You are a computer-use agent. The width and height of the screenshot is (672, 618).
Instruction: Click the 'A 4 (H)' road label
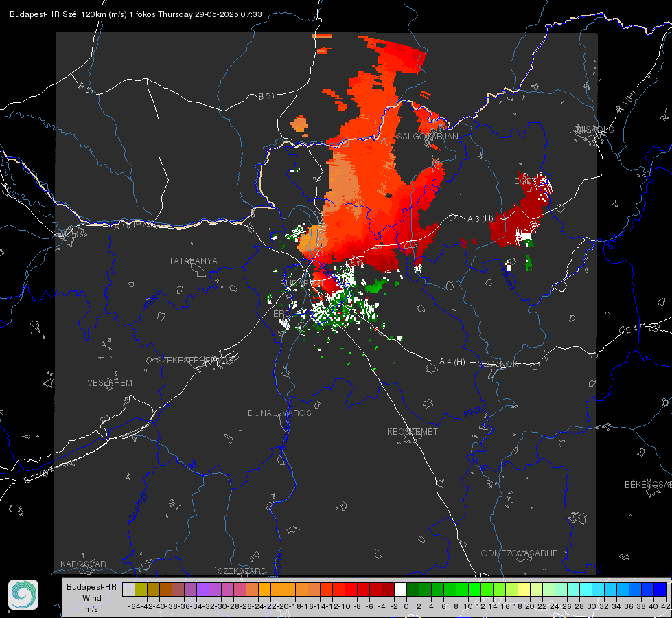[452, 362]
